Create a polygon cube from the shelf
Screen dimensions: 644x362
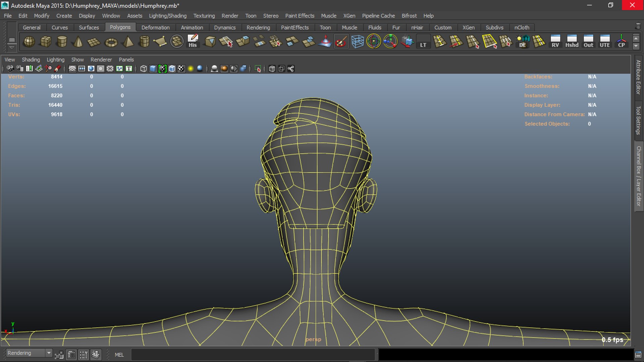coord(46,42)
